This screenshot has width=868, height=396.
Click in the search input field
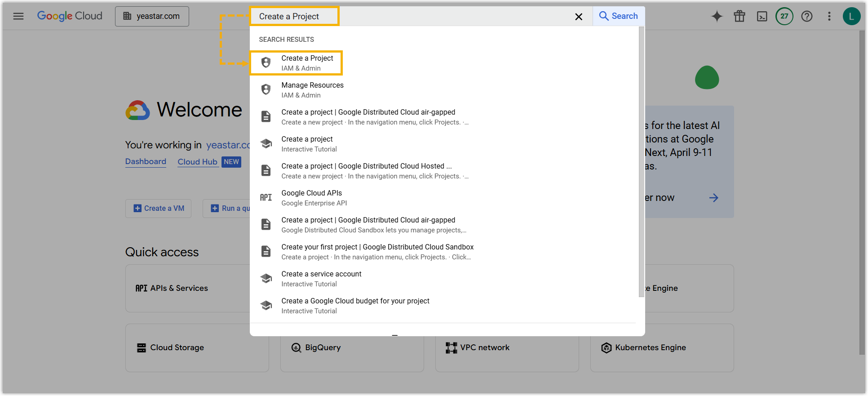coord(449,17)
